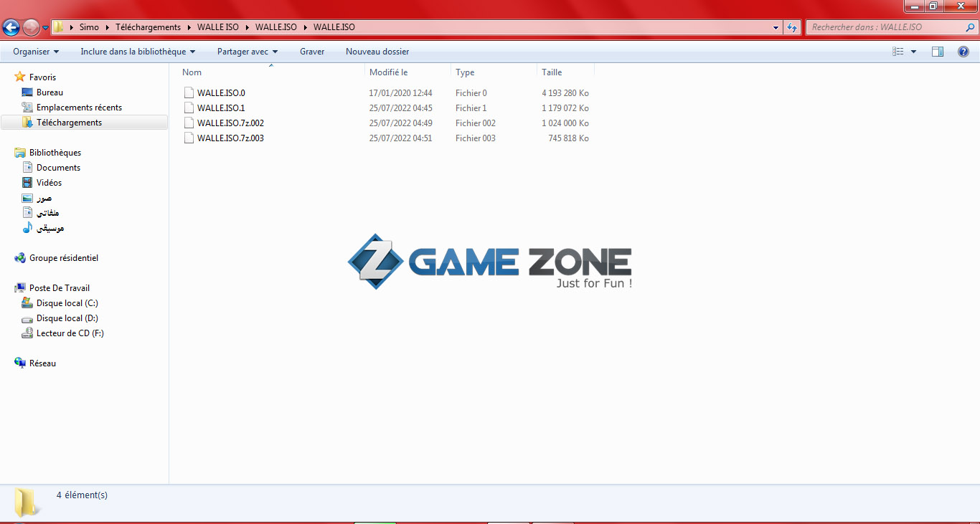Select the WALLE.ISO.0 file

coord(221,93)
